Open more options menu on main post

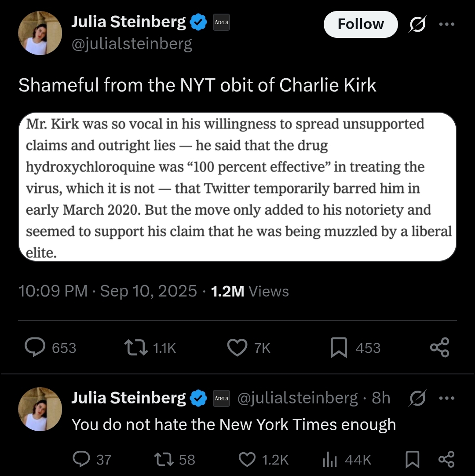[x=446, y=24]
